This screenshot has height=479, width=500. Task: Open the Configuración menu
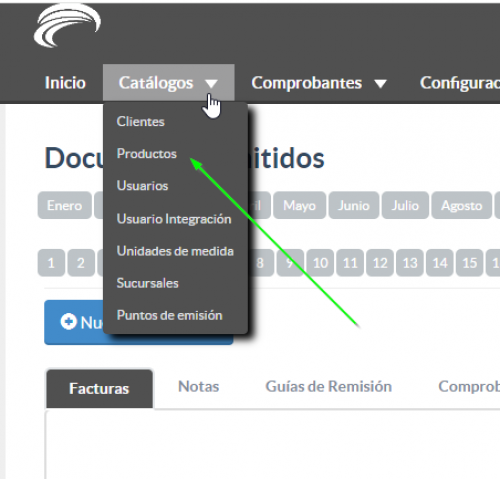click(460, 83)
